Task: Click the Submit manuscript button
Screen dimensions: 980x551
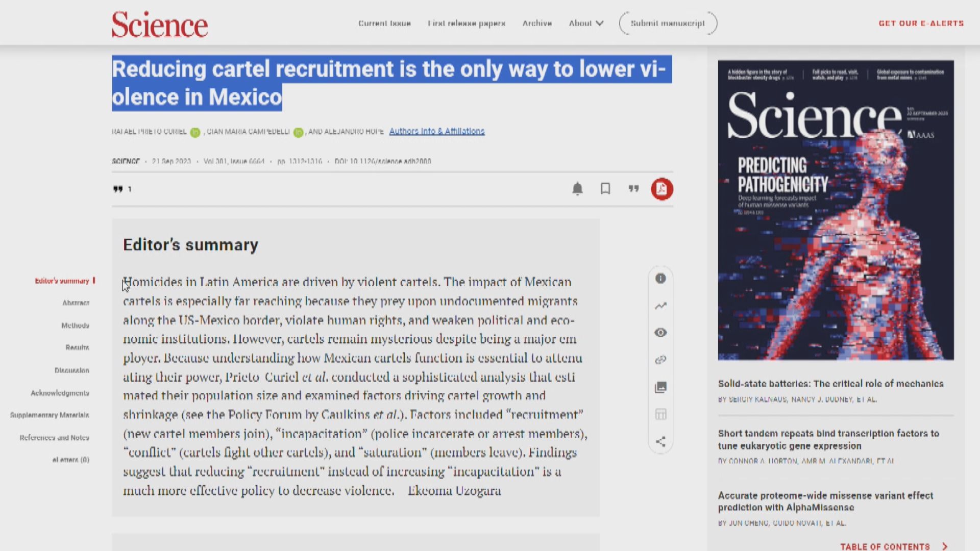Action: pos(668,23)
